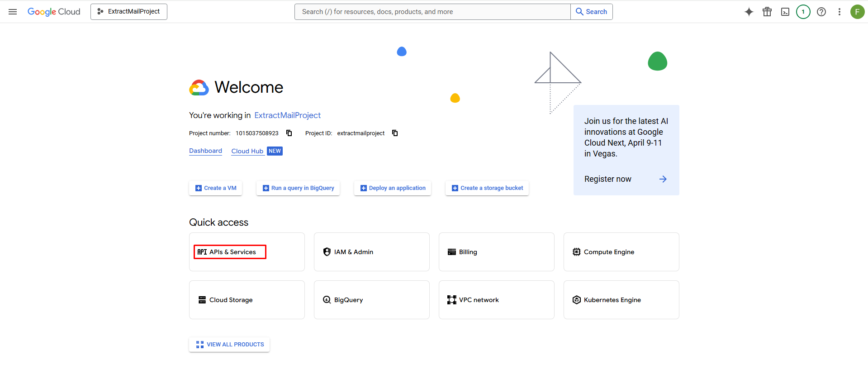Viewport: 868px width, 369px height.
Task: Click the API icon on the APIs card
Action: (x=202, y=252)
